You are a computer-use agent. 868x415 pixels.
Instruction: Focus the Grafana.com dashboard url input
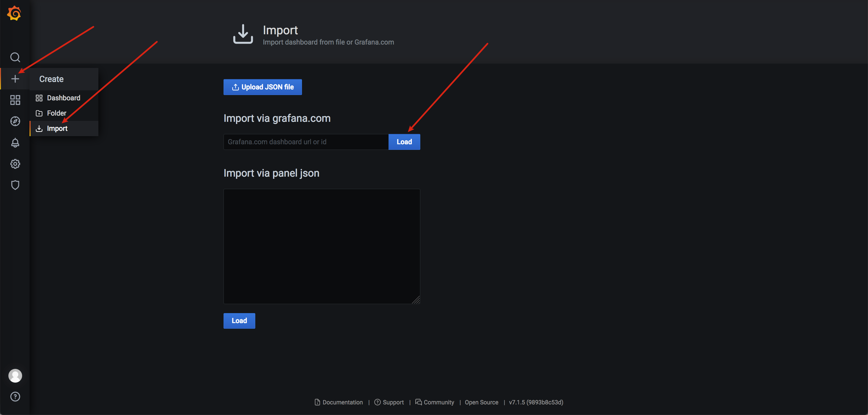pos(306,142)
